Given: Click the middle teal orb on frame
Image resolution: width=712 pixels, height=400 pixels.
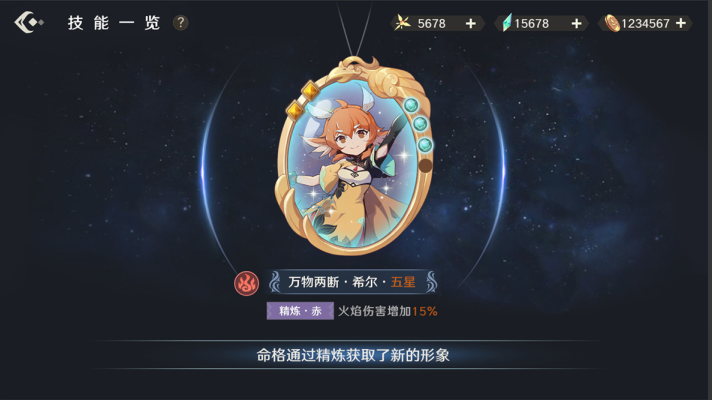Looking at the screenshot, I should pos(420,123).
